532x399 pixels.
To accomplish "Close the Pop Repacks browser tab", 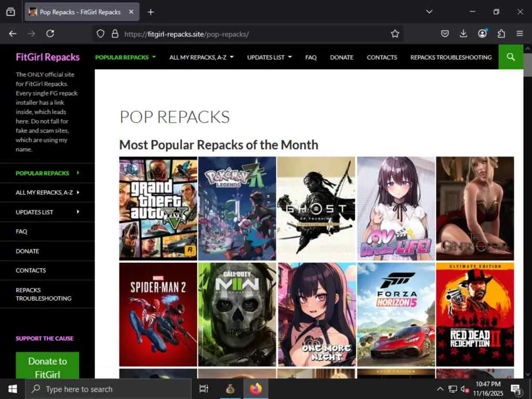I will [x=131, y=12].
